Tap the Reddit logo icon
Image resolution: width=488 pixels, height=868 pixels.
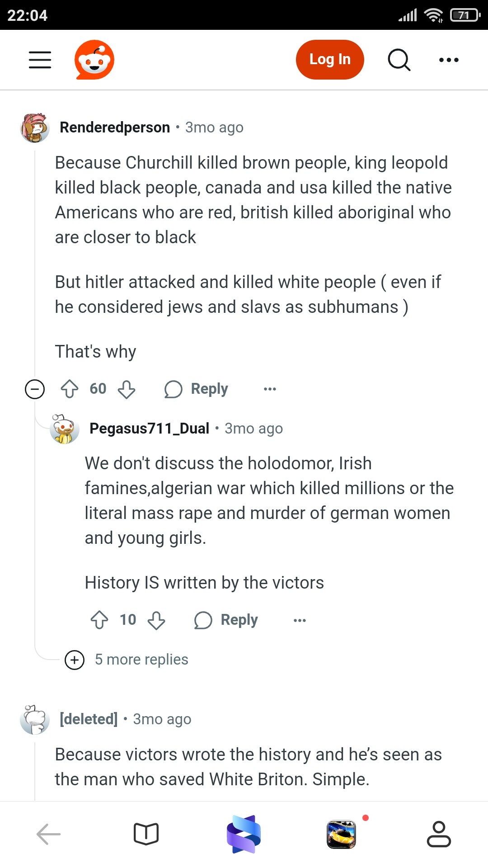coord(94,60)
